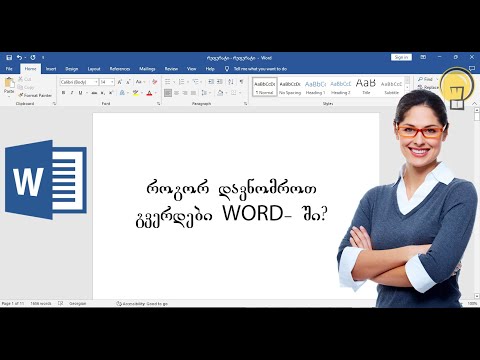Apply the Normal style

tap(265, 87)
